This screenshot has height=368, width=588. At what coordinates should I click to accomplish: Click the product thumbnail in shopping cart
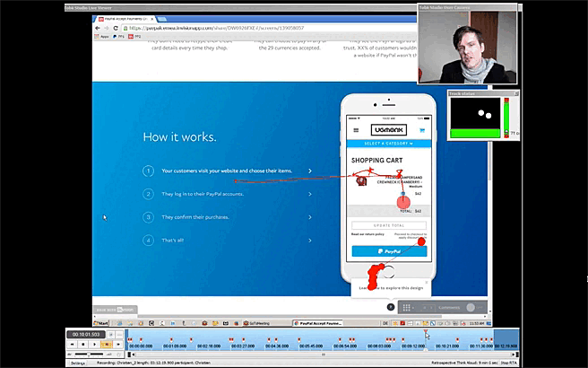click(361, 181)
